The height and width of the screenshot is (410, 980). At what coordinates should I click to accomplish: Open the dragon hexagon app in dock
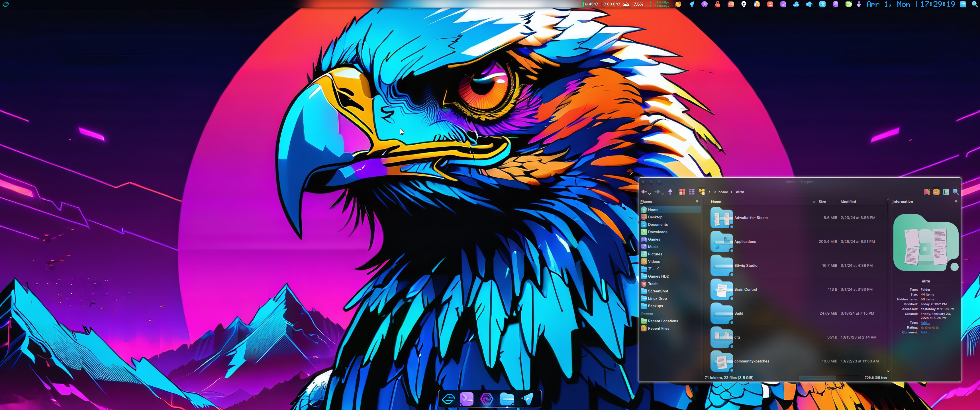[x=487, y=399]
